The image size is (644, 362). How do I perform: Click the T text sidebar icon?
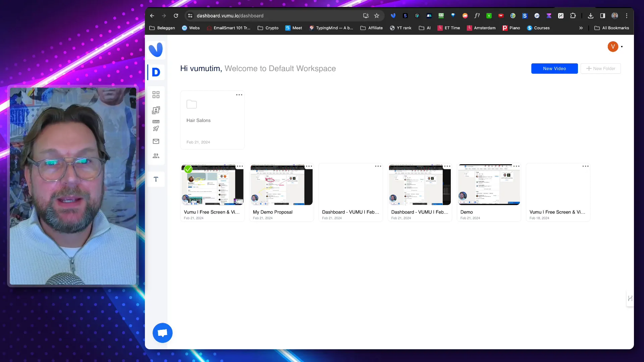point(156,179)
